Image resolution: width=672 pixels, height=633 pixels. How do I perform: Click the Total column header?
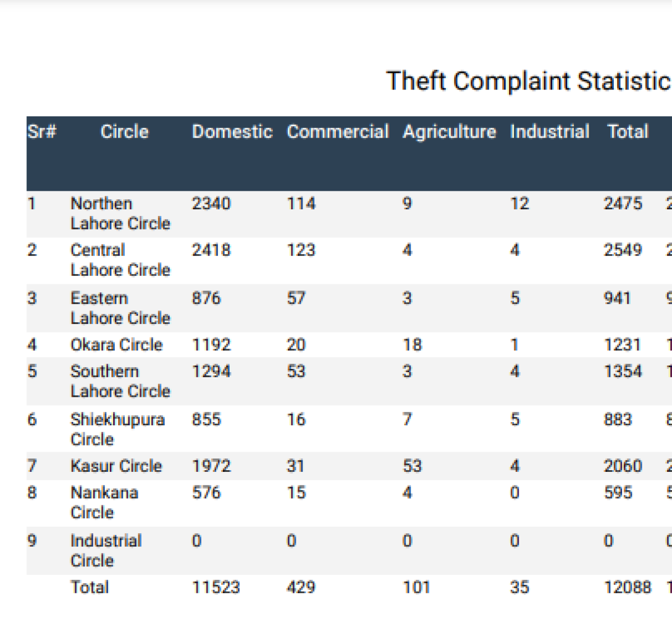(x=628, y=132)
